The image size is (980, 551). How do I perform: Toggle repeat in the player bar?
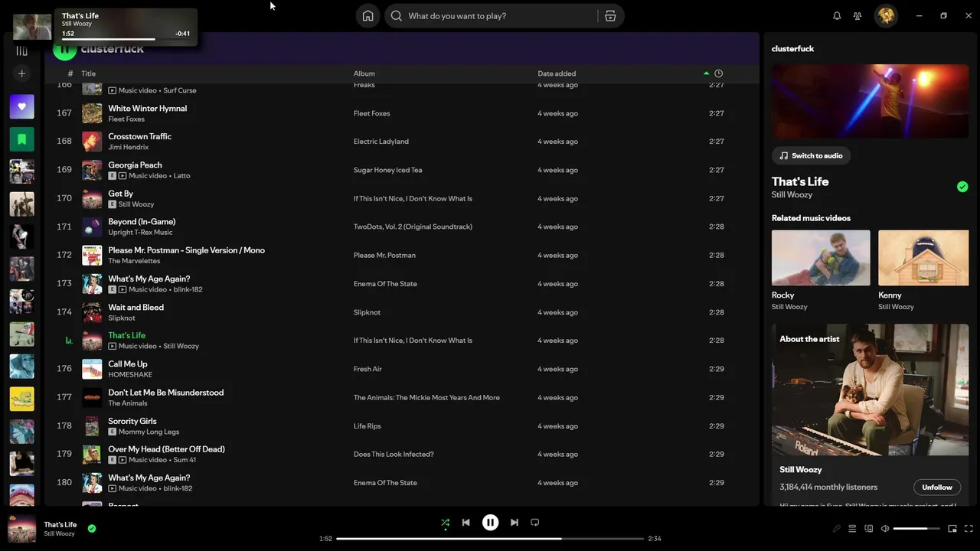coord(535,523)
